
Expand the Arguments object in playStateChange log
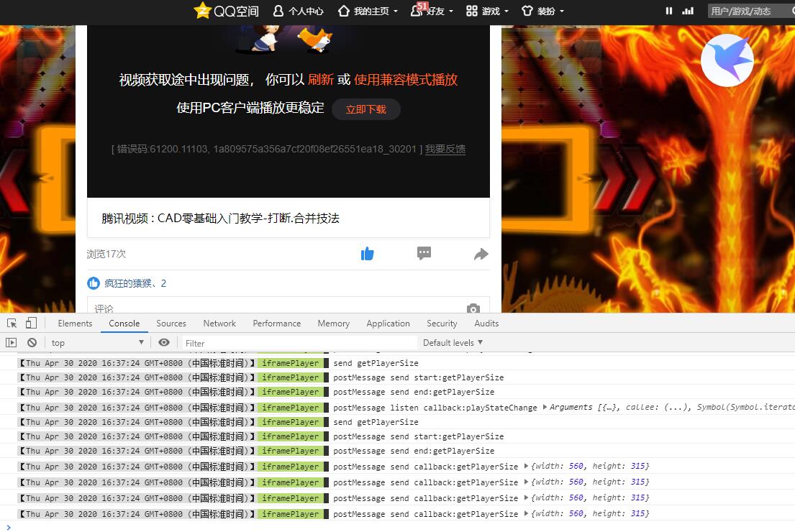click(545, 407)
